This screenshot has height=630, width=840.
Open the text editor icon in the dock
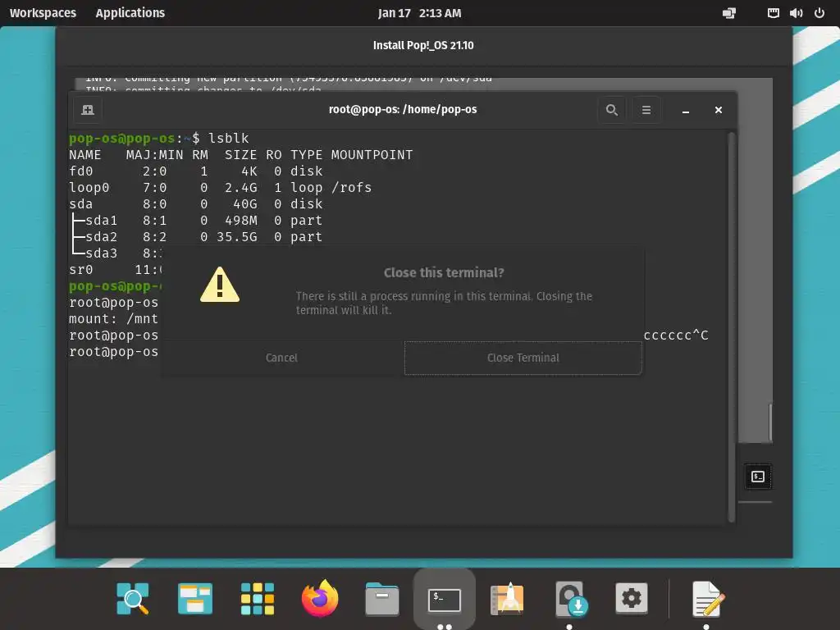(707, 598)
